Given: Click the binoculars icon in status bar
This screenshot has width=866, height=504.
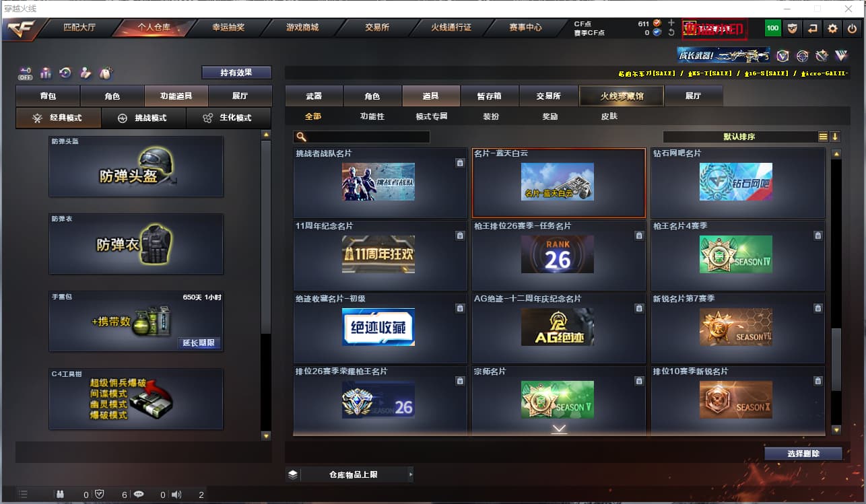Looking at the screenshot, I should (x=60, y=494).
